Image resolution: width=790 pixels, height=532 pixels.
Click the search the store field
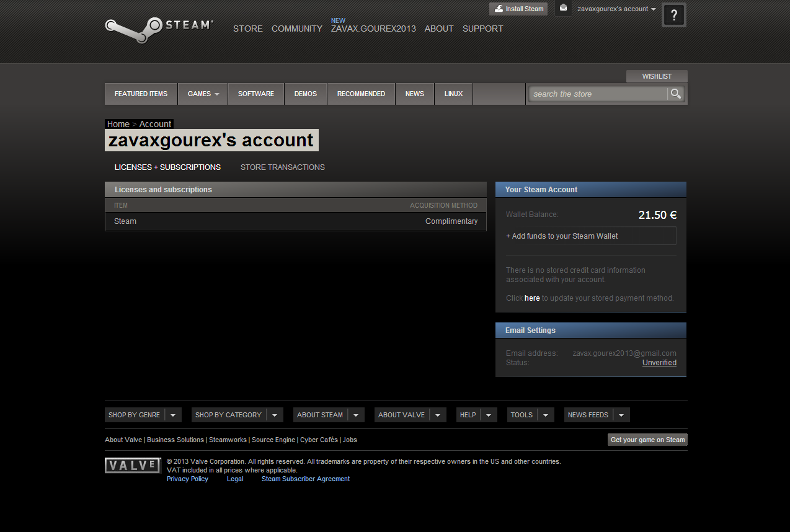pyautogui.click(x=598, y=94)
